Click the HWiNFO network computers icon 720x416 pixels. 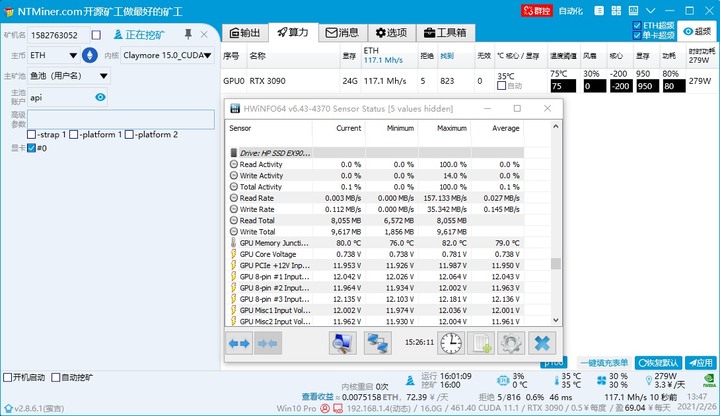pos(378,343)
